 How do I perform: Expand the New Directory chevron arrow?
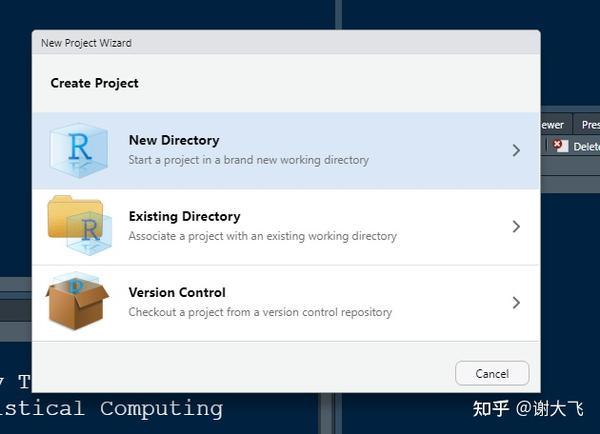coord(516,150)
